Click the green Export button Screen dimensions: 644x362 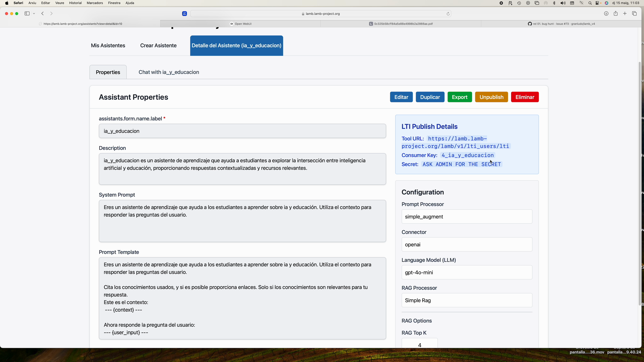[459, 97]
